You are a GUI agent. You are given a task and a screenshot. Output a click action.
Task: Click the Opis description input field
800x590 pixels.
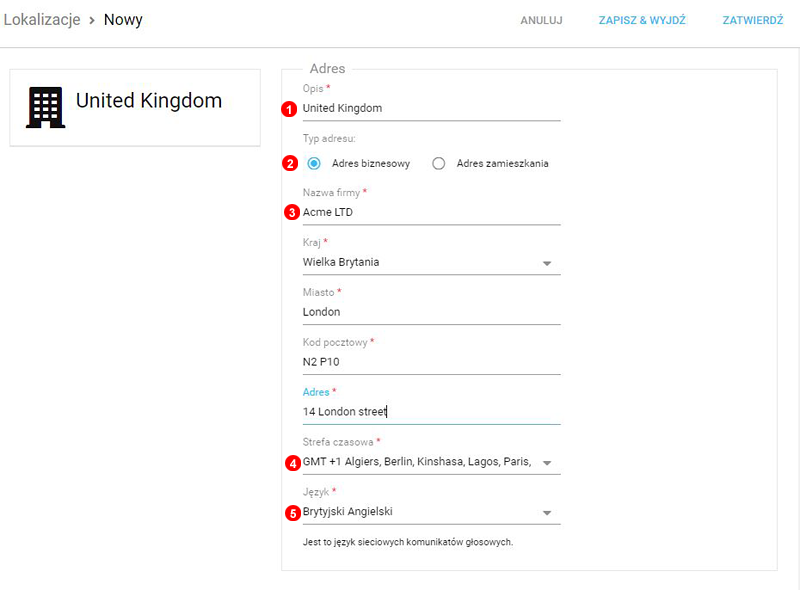[430, 108]
